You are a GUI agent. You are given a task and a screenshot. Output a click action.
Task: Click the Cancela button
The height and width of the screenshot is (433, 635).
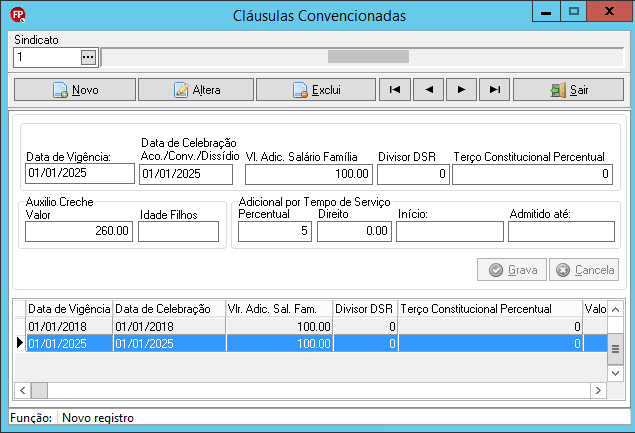(584, 270)
